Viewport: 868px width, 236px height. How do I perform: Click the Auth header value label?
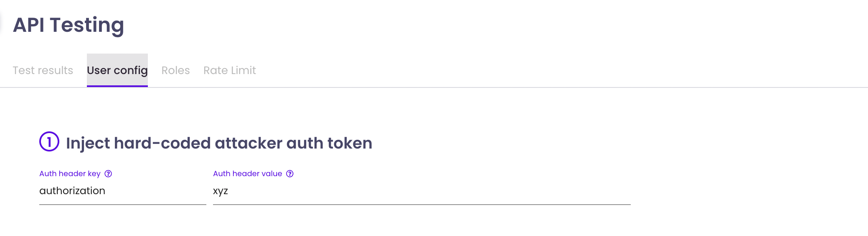(247, 174)
